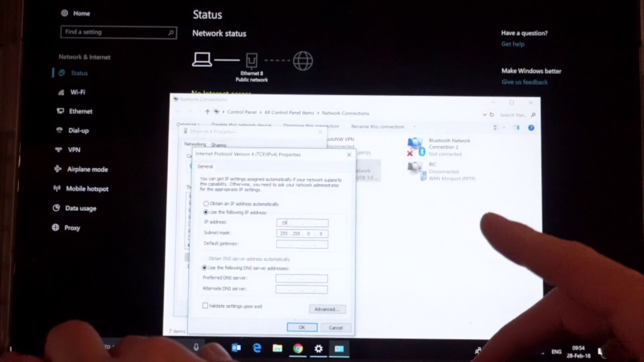The image size is (644, 362).
Task: Open the VPN settings page
Action: (x=68, y=150)
